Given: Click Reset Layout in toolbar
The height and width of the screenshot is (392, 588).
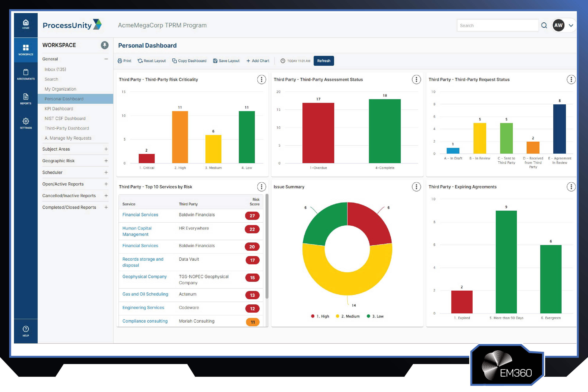Looking at the screenshot, I should pos(152,61).
